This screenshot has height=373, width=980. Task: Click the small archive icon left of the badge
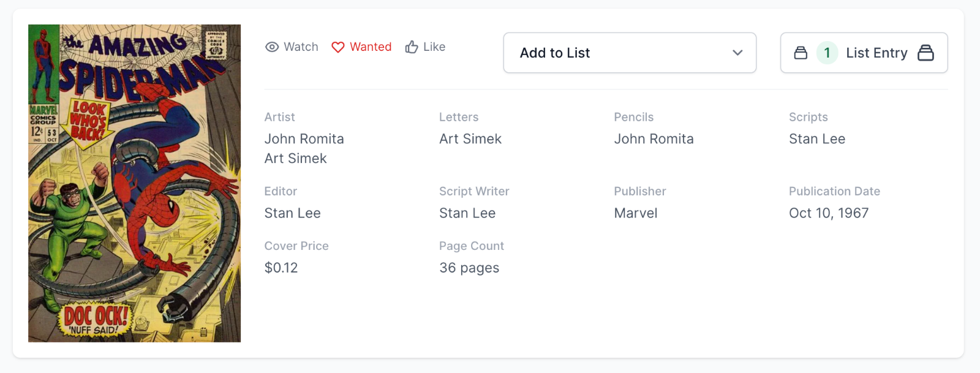pyautogui.click(x=801, y=53)
